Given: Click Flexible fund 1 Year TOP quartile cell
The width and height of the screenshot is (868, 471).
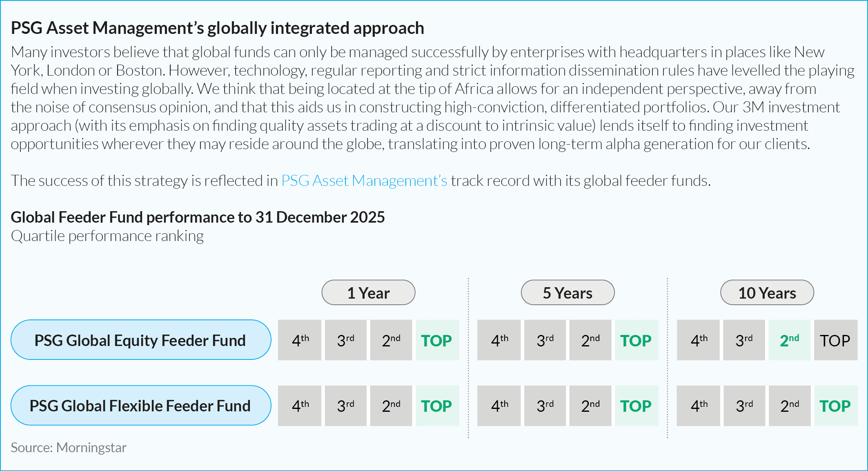Looking at the screenshot, I should 437,406.
